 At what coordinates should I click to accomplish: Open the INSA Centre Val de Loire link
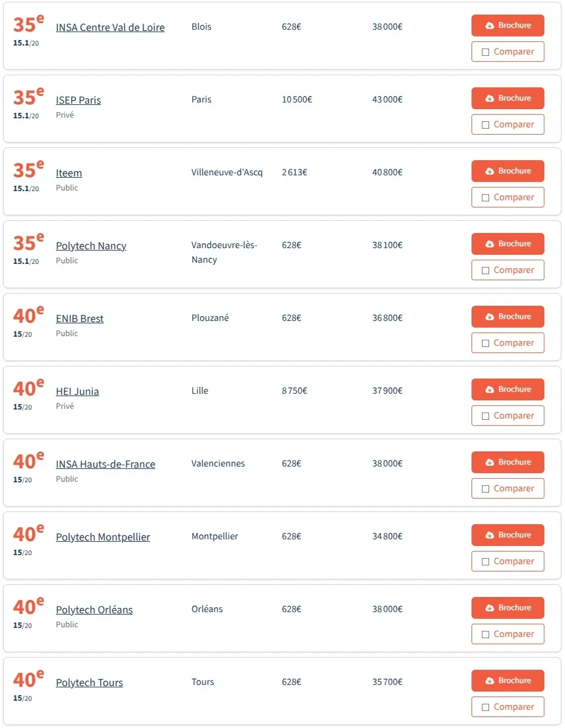tap(110, 27)
